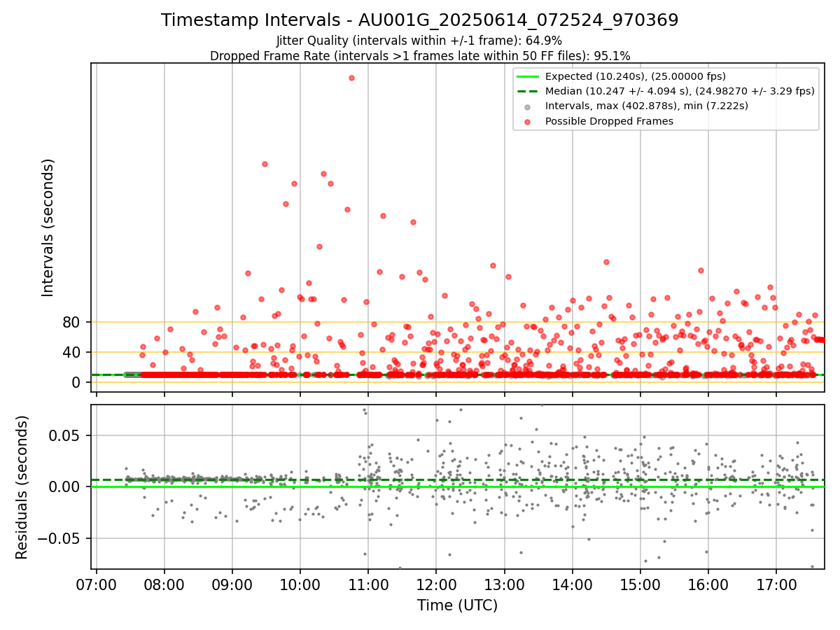Image resolution: width=840 pixels, height=630 pixels.
Task: Click the dashed green median legend sample
Action: pos(528,91)
